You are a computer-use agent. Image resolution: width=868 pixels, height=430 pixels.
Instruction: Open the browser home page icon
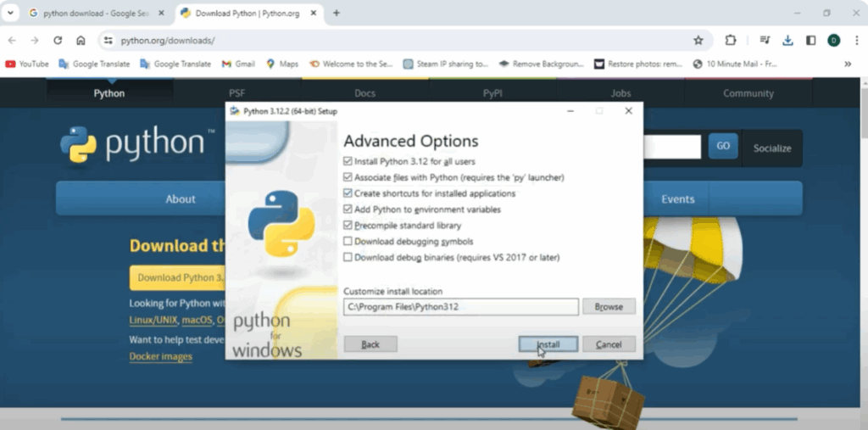pyautogui.click(x=81, y=41)
